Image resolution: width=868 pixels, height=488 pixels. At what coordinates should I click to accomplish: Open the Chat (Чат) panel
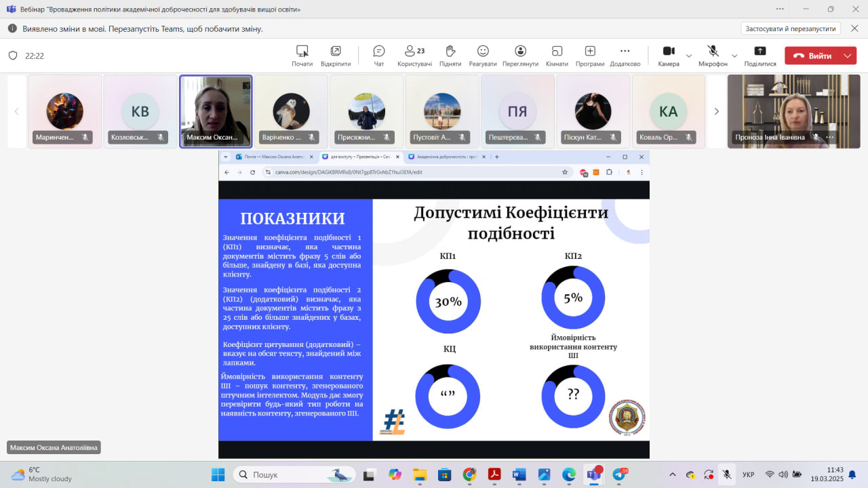[x=379, y=56]
